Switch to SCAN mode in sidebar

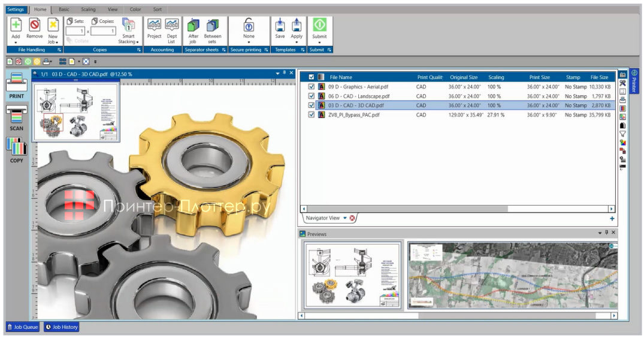click(17, 117)
